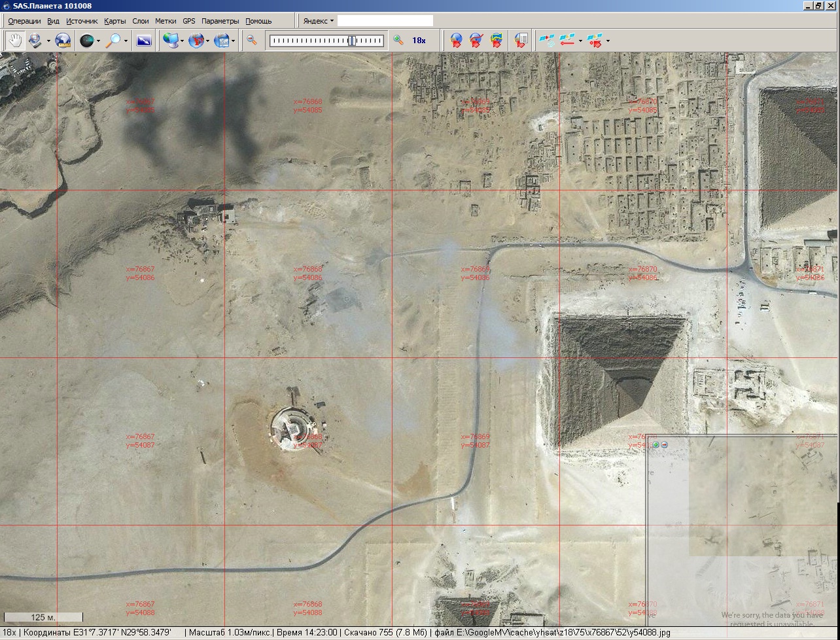The image size is (840, 640).
Task: Click the full screen mode icon
Action: [144, 41]
